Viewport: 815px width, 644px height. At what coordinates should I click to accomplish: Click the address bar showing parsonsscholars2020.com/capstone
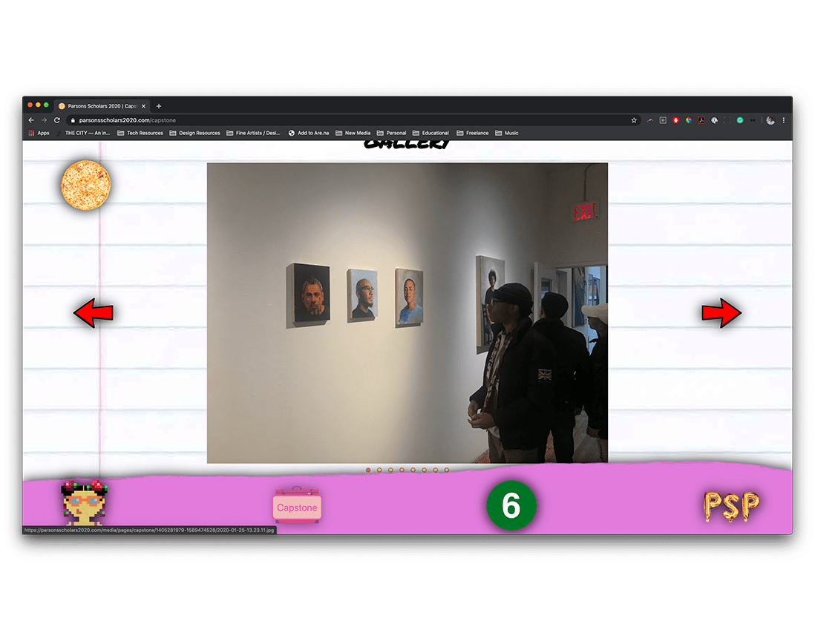[353, 120]
